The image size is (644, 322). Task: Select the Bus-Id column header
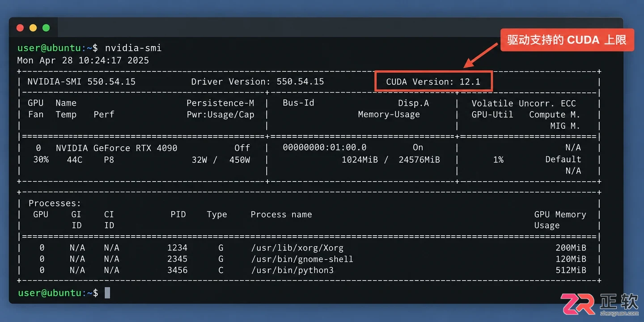tap(298, 103)
